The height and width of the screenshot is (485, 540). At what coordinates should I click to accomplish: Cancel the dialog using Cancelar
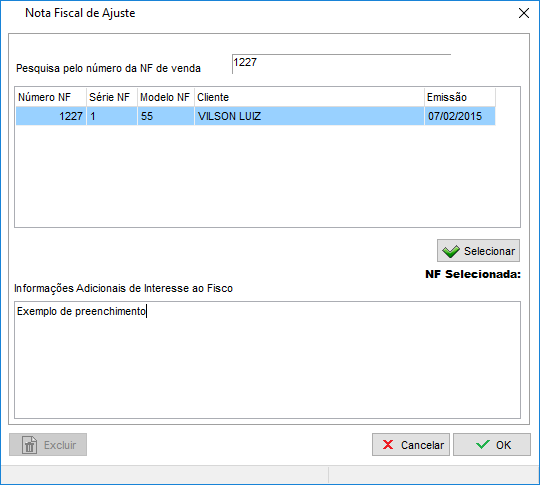[411, 445]
